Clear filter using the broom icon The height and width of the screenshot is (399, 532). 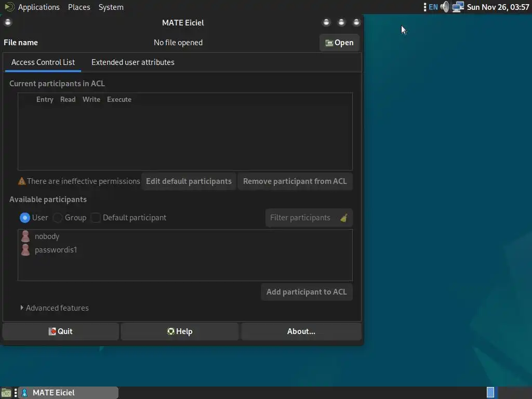tap(344, 218)
